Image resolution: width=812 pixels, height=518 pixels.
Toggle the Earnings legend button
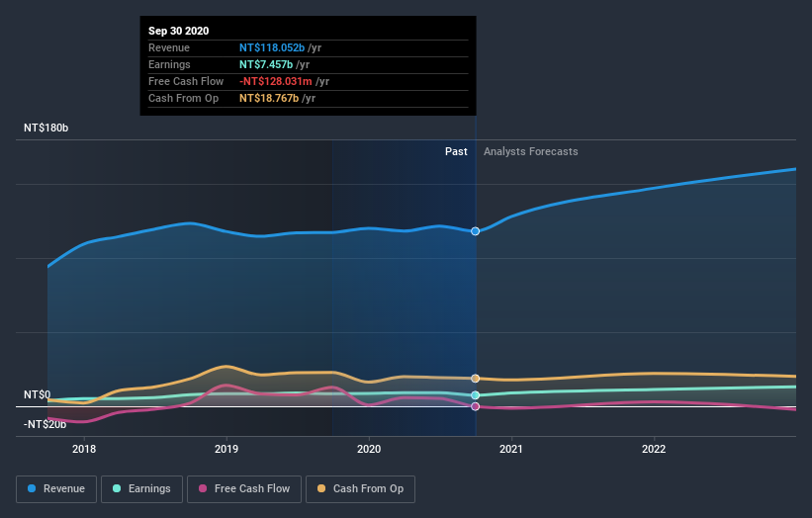(x=141, y=489)
